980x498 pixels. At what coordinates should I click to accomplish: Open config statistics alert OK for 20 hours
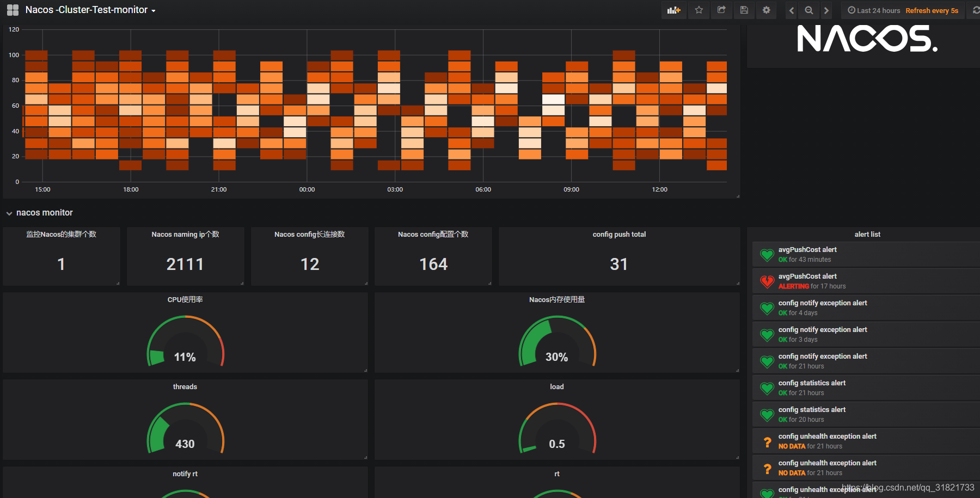866,414
